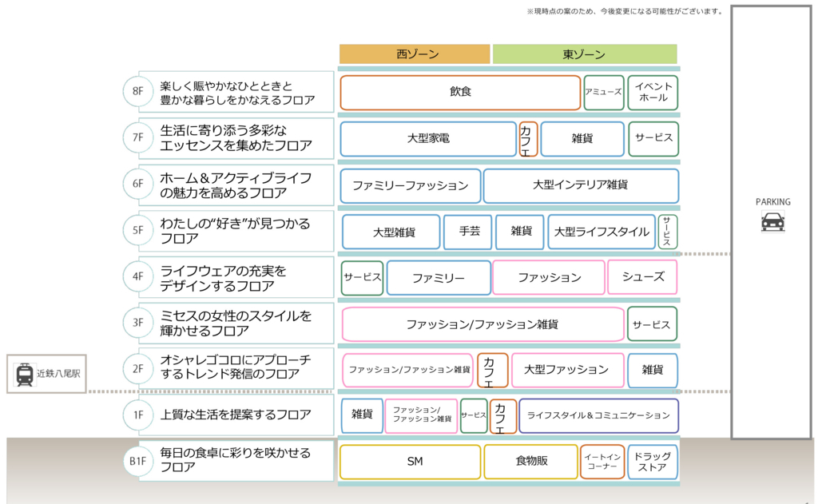Pick the 大型雑貨 box on 5F
Image resolution: width=818 pixels, height=504 pixels.
point(391,232)
